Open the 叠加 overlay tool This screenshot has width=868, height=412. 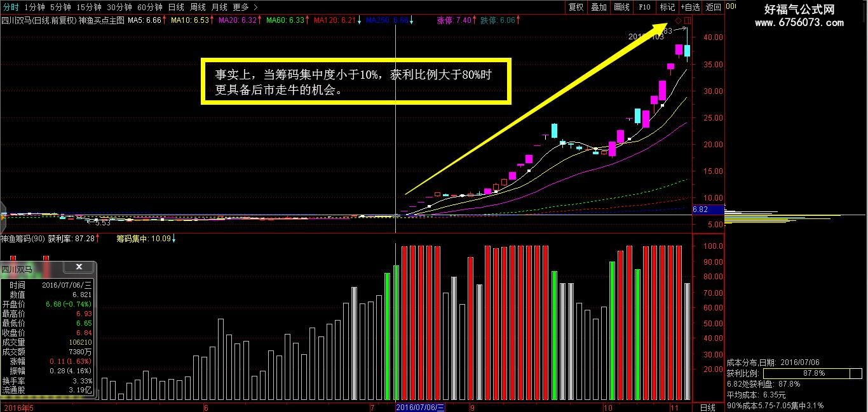point(599,7)
